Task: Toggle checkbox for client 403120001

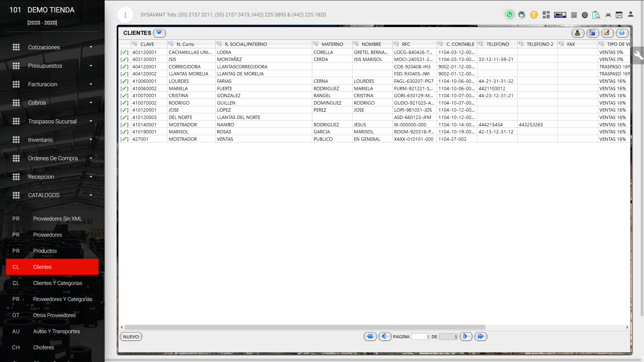Action: [124, 52]
